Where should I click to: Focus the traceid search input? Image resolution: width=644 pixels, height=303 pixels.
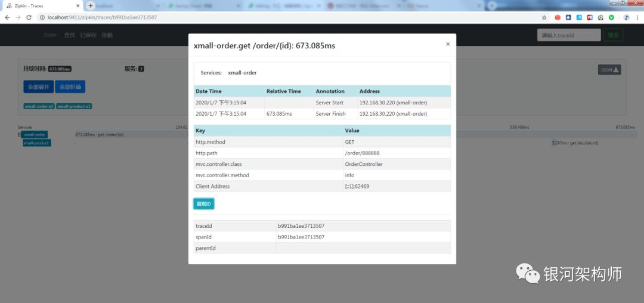[x=569, y=35]
